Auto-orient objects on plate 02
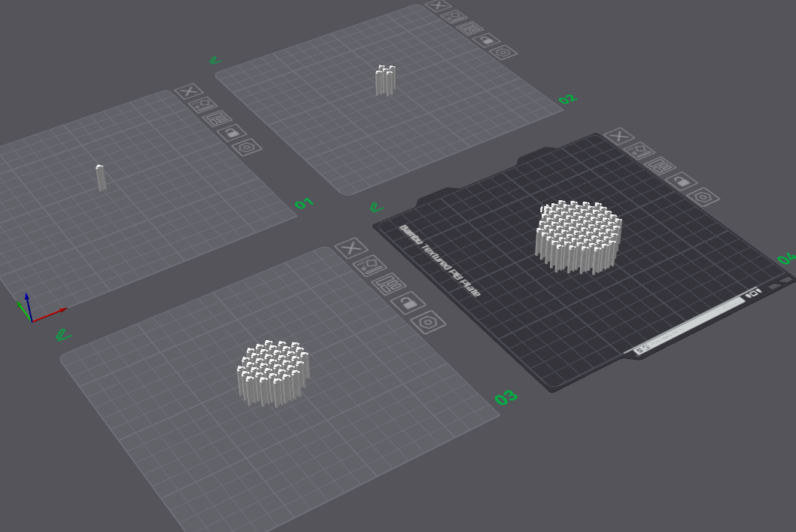 [x=454, y=17]
